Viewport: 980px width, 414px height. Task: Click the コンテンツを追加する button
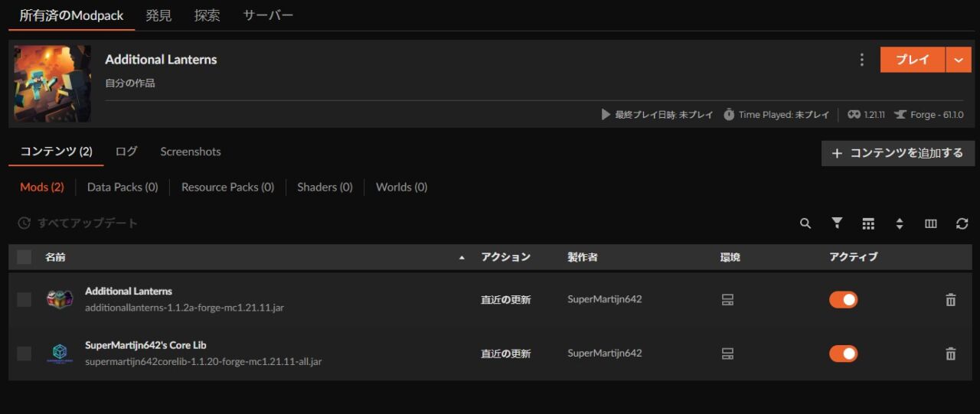tap(898, 153)
